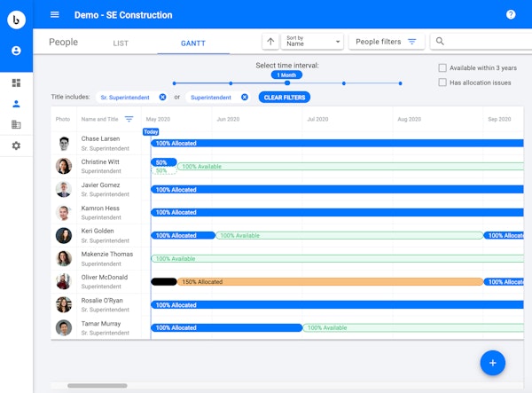Image resolution: width=532 pixels, height=393 pixels.
Task: Toggle the sort direction arrow button
Action: coord(270,42)
